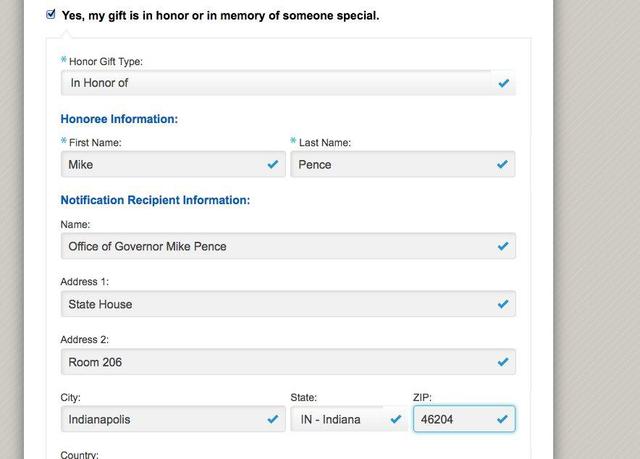This screenshot has height=459, width=640.
Task: Expand the State dropdown showing IN - Indiana
Action: point(340,419)
